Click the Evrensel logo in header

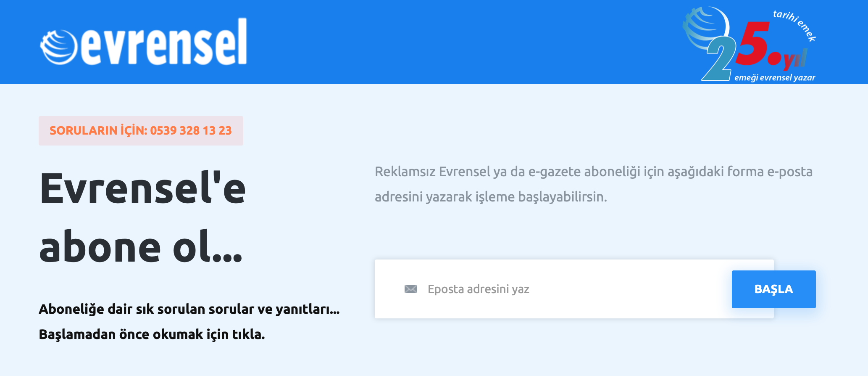click(x=143, y=42)
